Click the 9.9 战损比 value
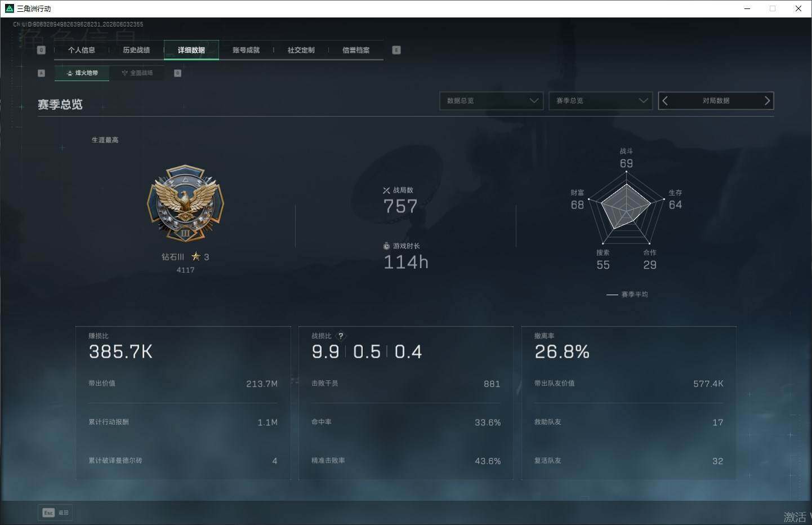Image resolution: width=812 pixels, height=525 pixels. tap(325, 352)
